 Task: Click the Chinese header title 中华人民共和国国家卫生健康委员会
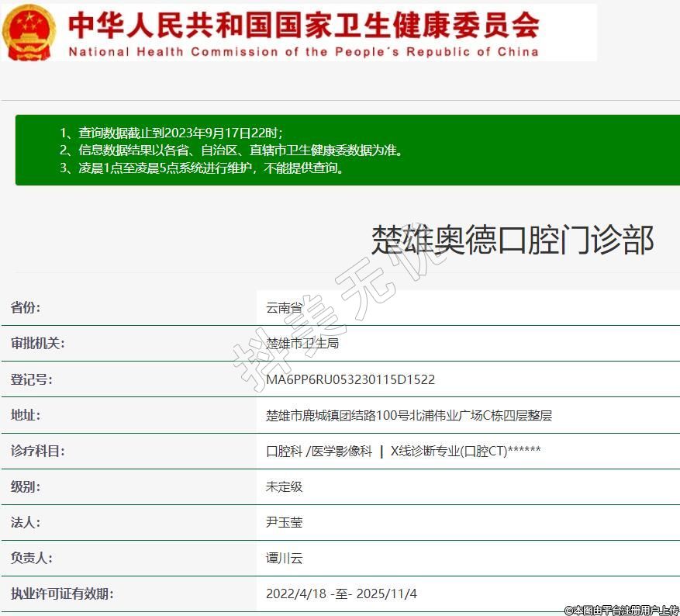click(x=303, y=25)
